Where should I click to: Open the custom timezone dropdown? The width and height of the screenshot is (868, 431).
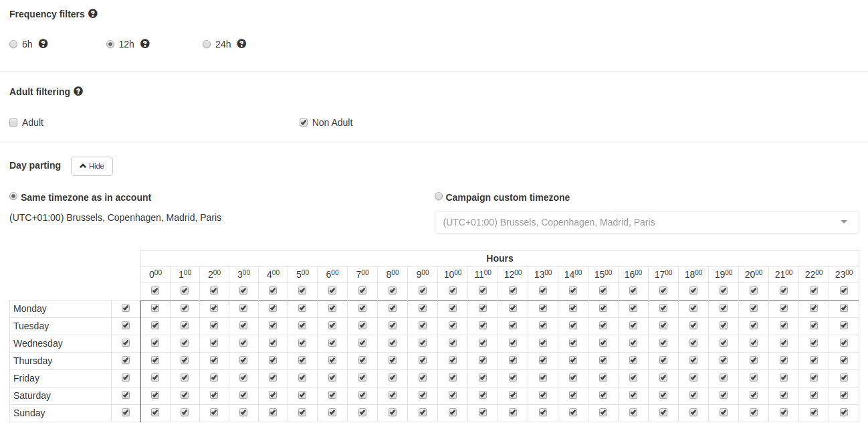(x=646, y=222)
